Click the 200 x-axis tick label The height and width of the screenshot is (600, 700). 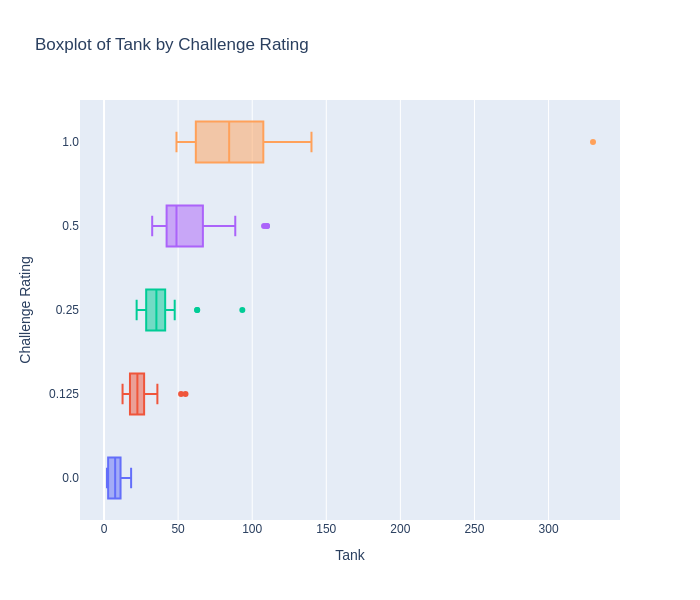click(x=400, y=529)
